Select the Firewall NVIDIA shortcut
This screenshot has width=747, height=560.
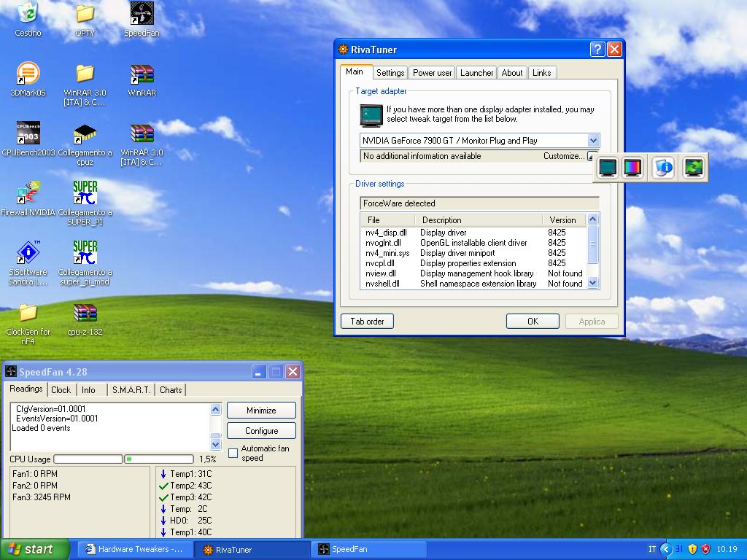tap(28, 199)
